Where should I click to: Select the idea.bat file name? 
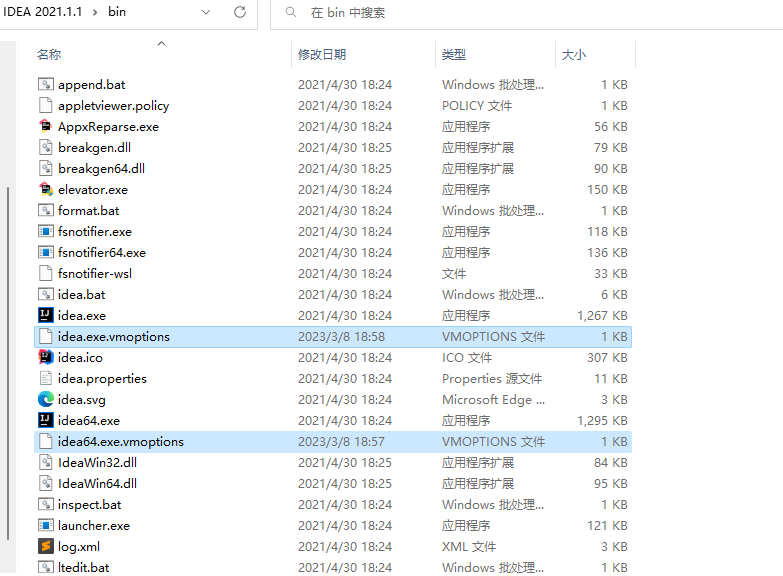(x=81, y=295)
